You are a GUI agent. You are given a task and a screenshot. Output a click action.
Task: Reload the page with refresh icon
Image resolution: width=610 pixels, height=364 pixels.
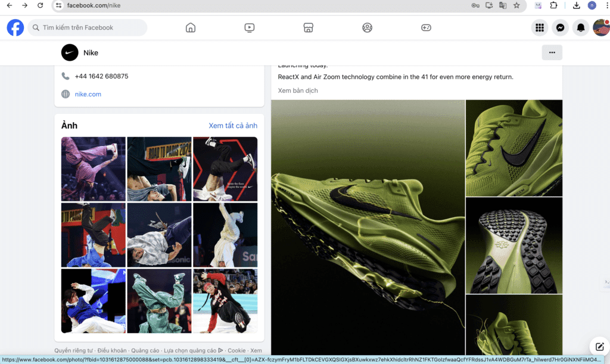(40, 5)
